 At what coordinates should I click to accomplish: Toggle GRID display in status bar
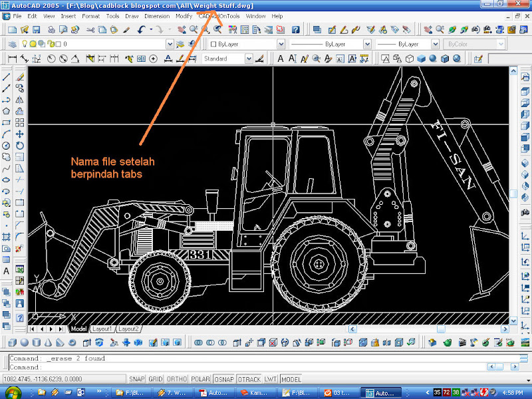coord(156,379)
